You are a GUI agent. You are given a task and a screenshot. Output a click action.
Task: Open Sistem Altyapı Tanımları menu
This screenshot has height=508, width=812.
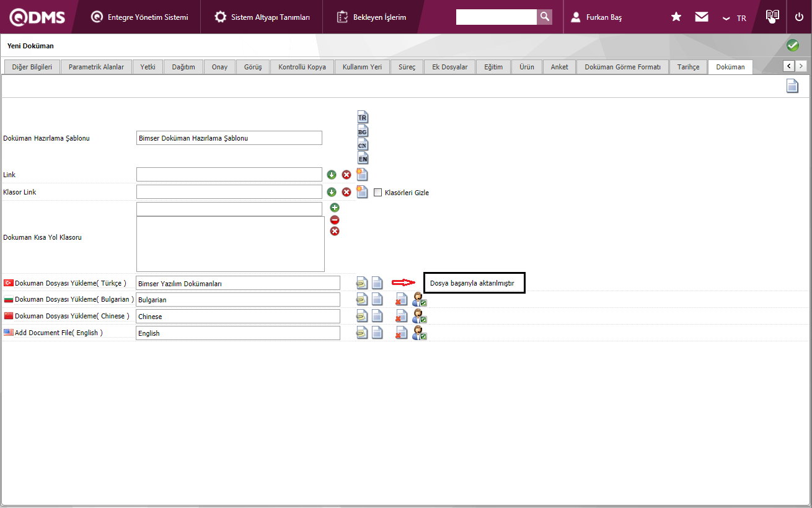262,17
